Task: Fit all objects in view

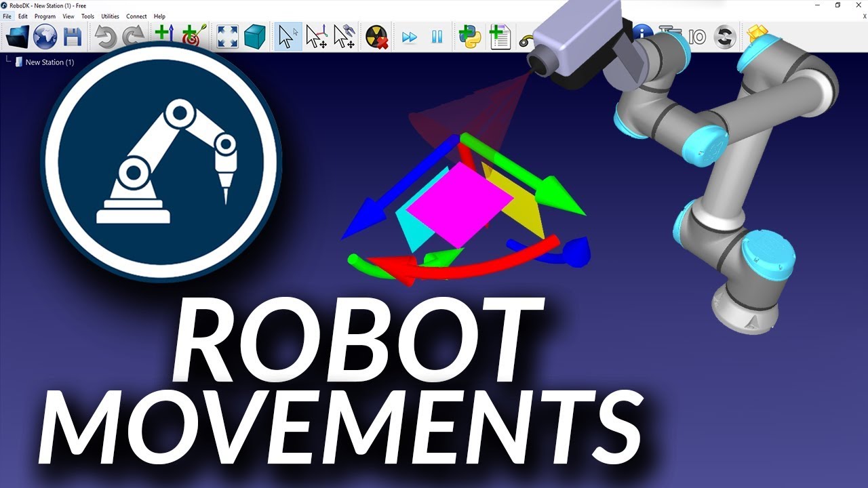Action: click(x=227, y=37)
